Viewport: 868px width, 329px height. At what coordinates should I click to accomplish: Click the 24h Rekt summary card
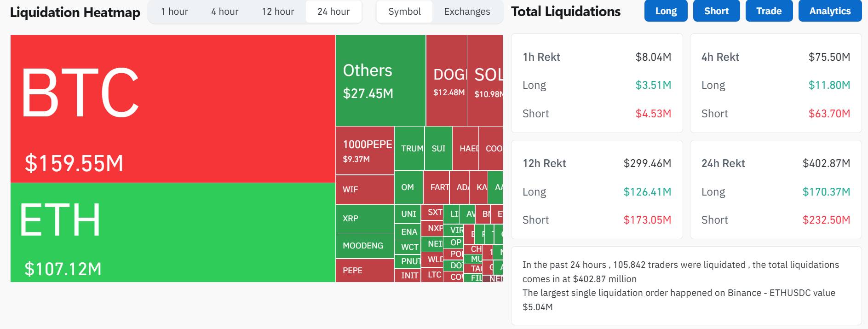(776, 190)
